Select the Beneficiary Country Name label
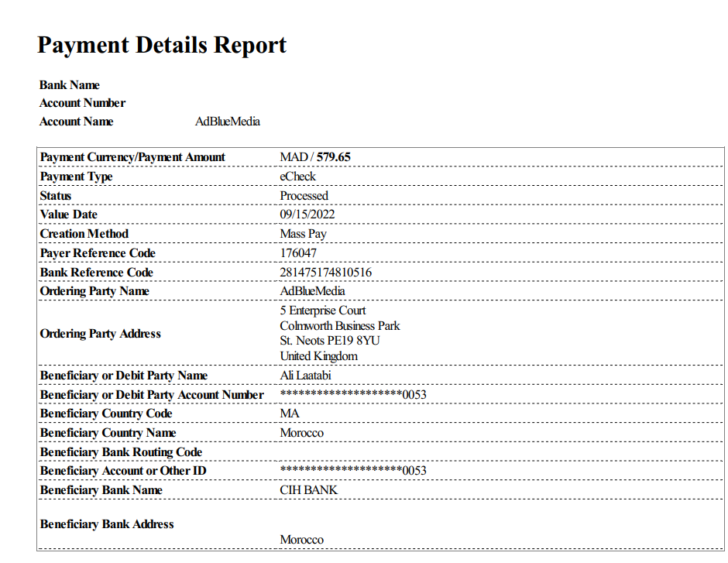The height and width of the screenshot is (563, 728). click(108, 433)
